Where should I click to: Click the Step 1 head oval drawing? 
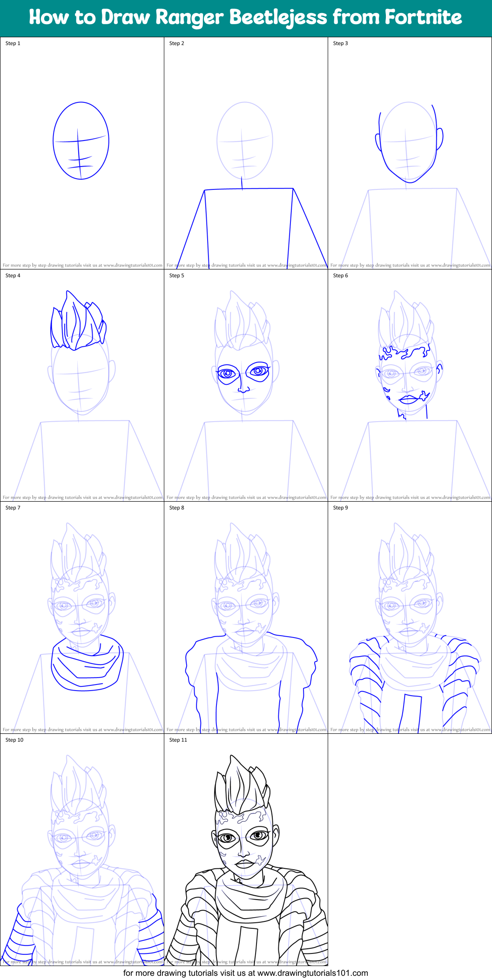point(81,141)
